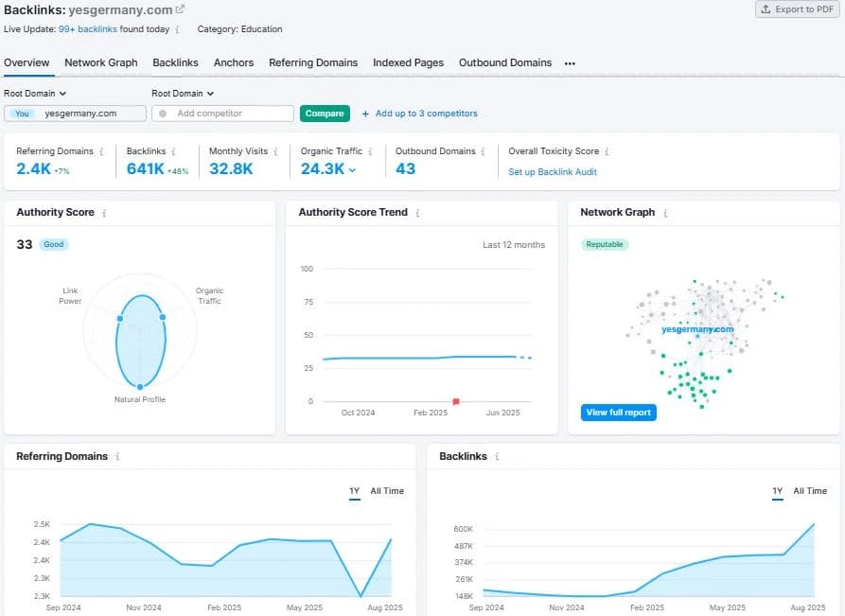Click the 99+ backlinks link
Viewport: 845px width, 616px height.
coord(87,29)
